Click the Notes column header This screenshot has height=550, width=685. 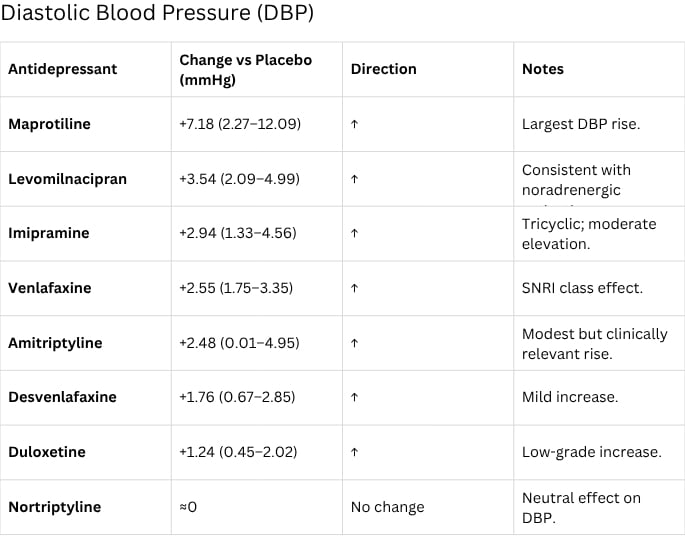543,69
